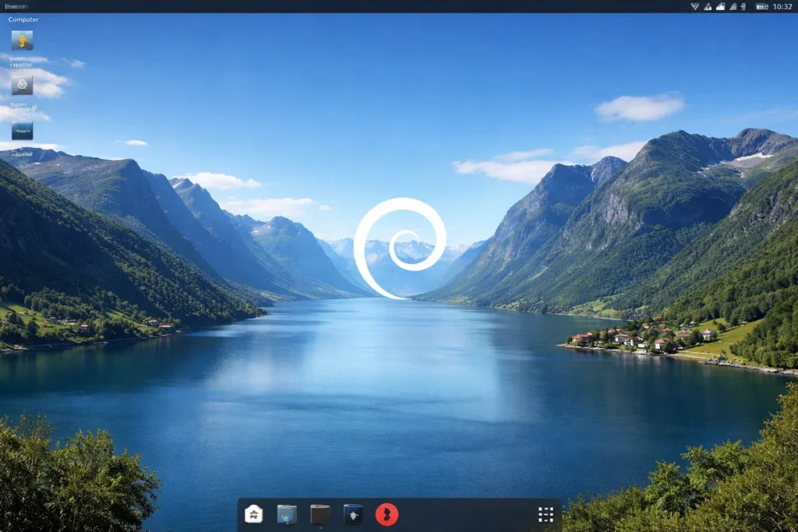Click the activities label in the top-left corner

click(x=16, y=6)
